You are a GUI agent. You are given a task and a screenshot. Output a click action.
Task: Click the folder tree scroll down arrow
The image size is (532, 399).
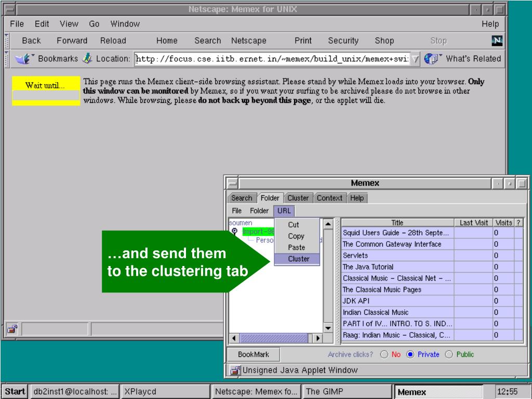[328, 328]
